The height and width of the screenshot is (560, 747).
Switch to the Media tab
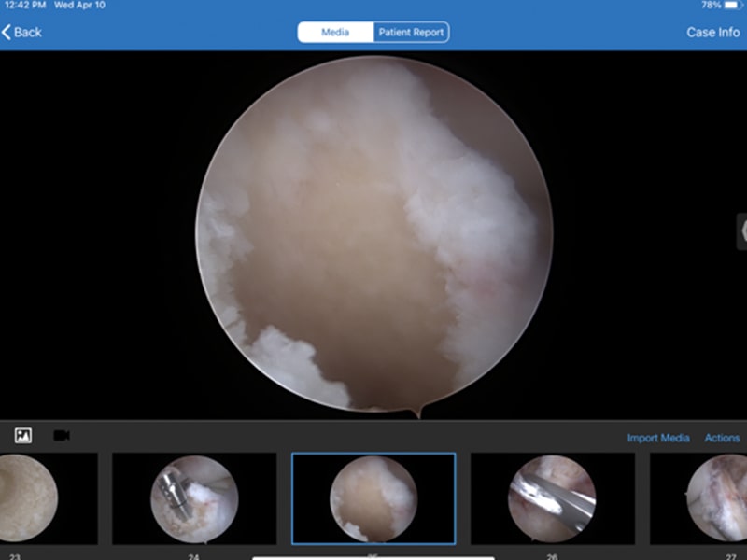coord(335,33)
